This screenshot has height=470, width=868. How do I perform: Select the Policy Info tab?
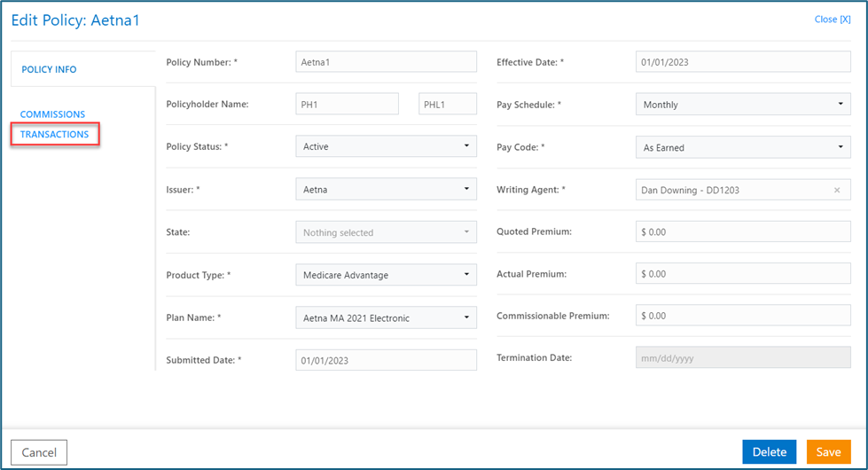[x=49, y=69]
